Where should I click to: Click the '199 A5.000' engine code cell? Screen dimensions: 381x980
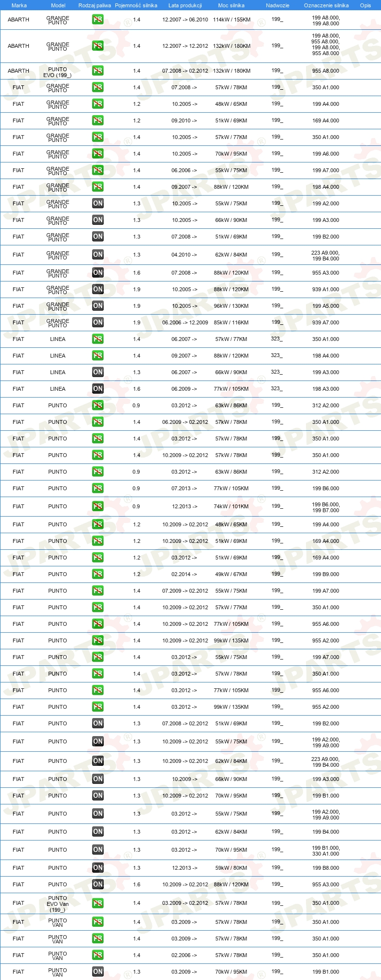(326, 306)
